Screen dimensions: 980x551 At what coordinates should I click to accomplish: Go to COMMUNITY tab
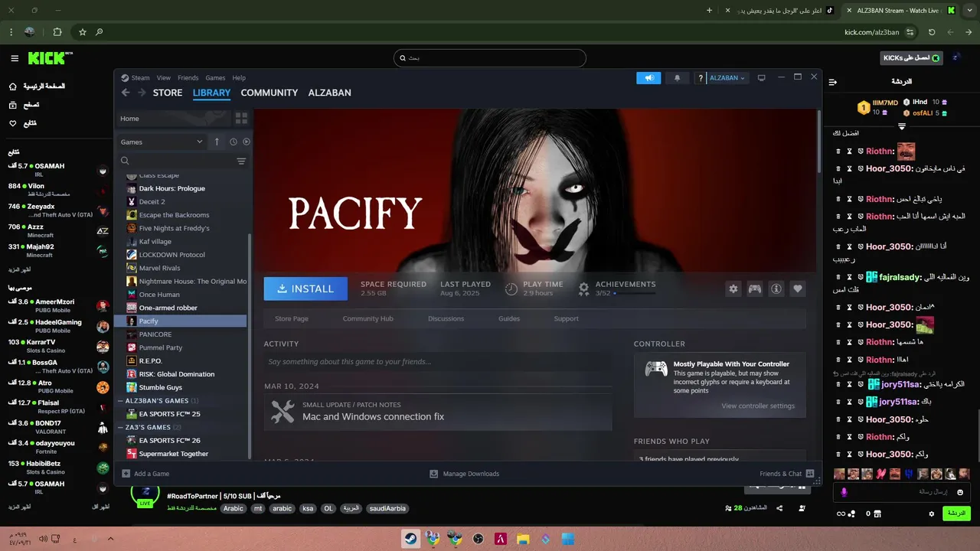pyautogui.click(x=269, y=93)
